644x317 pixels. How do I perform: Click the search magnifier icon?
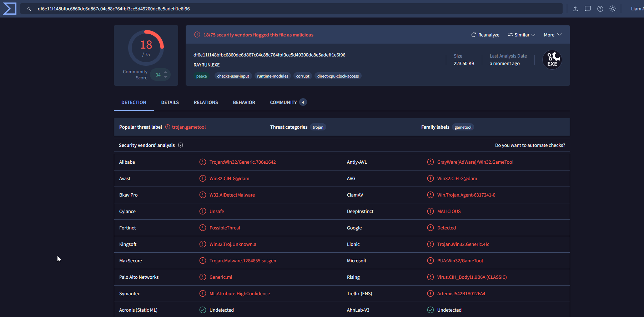pos(29,9)
